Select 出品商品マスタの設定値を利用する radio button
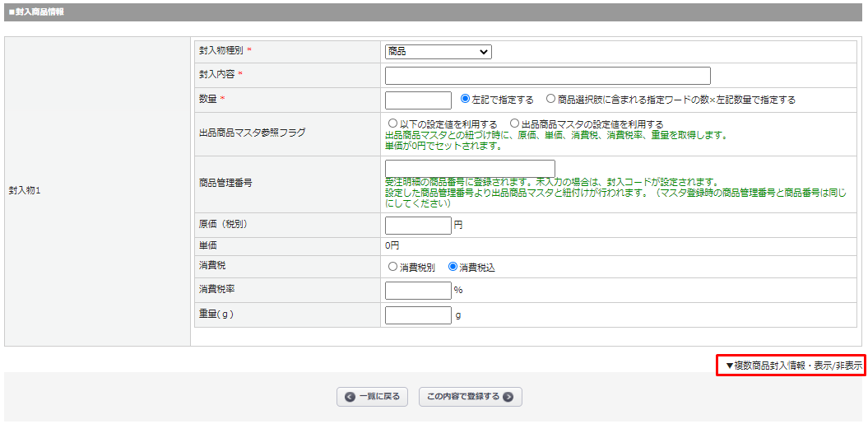The image size is (868, 424). [514, 124]
